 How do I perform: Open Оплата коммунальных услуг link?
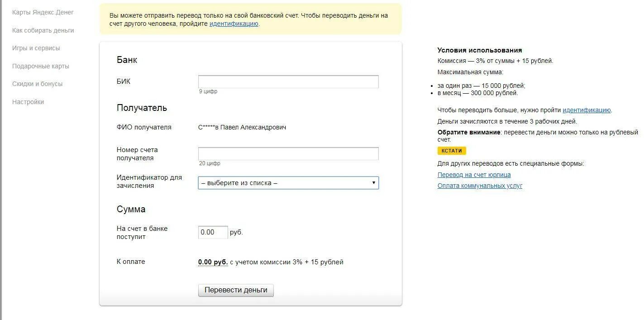point(480,186)
